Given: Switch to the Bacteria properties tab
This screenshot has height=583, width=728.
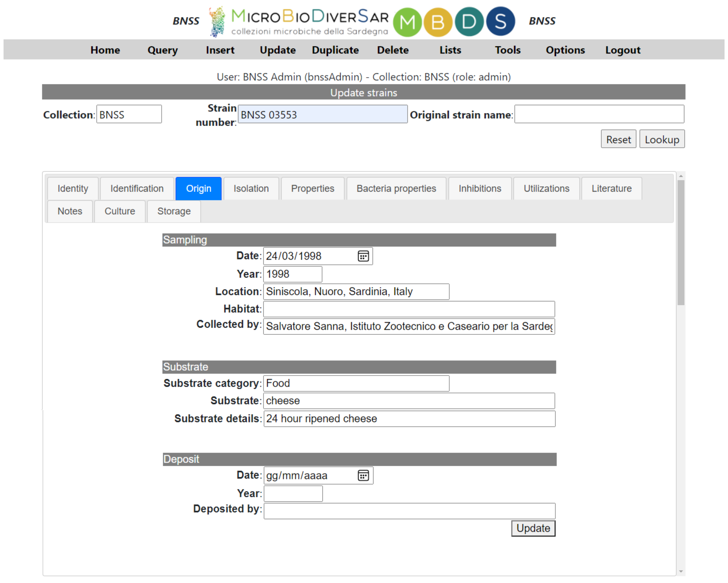Looking at the screenshot, I should tap(396, 188).
